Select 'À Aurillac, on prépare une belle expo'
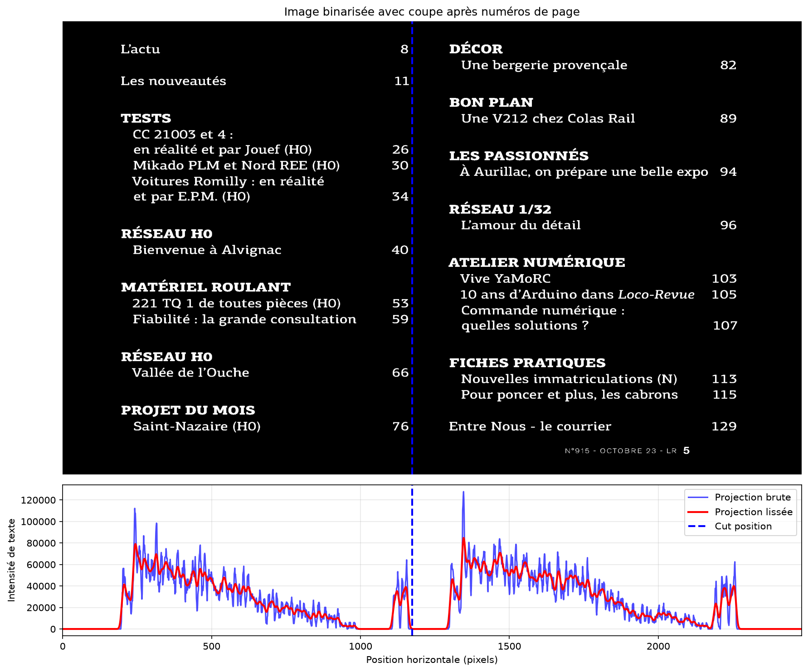808x672 pixels. (584, 172)
